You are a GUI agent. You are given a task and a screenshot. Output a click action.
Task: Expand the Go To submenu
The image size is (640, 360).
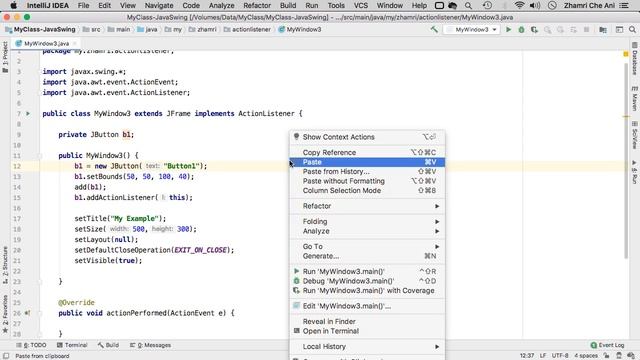tap(367, 247)
